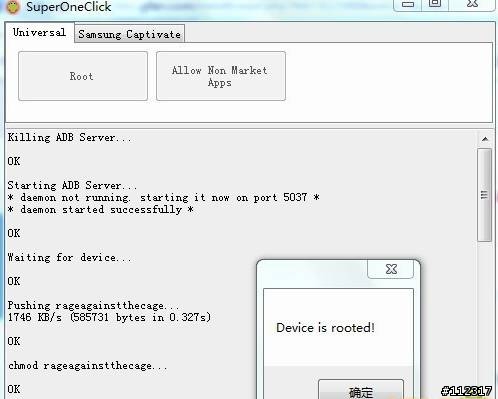The height and width of the screenshot is (399, 498).
Task: Click the log scrollbar up arrow
Action: [485, 139]
